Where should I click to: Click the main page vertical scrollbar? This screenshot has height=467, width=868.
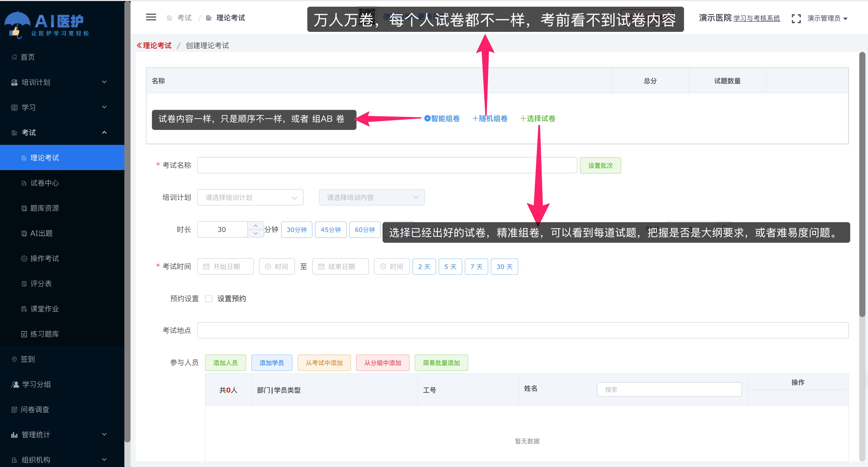coord(862,185)
